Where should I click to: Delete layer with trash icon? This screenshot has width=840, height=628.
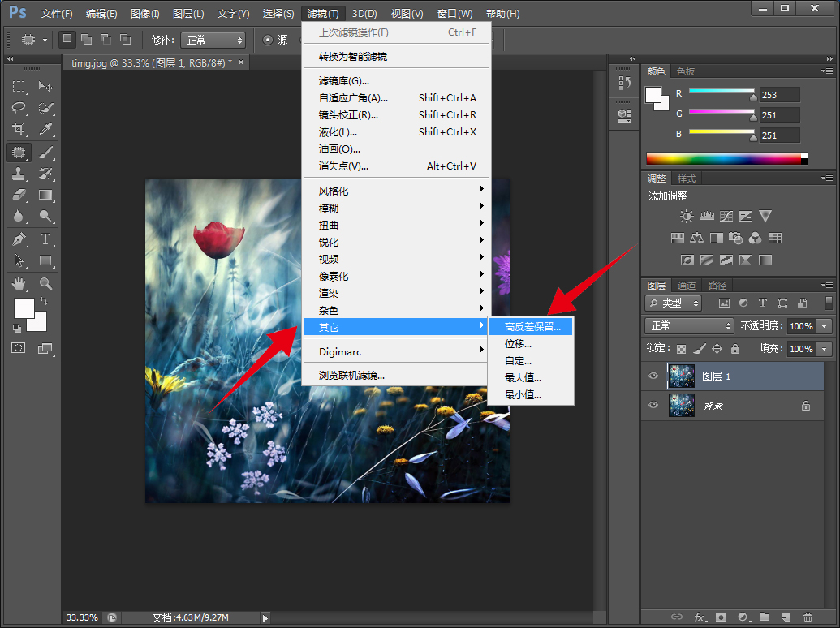(x=808, y=617)
